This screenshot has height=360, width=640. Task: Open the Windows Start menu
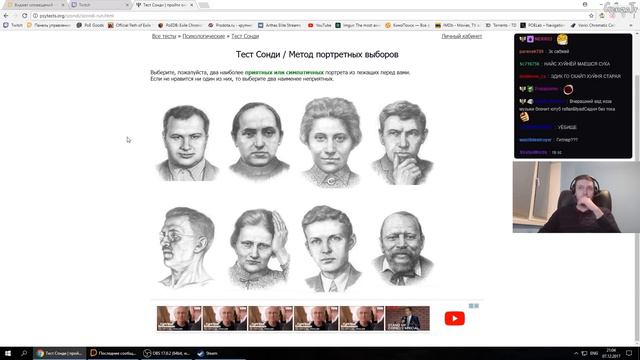pos(8,353)
